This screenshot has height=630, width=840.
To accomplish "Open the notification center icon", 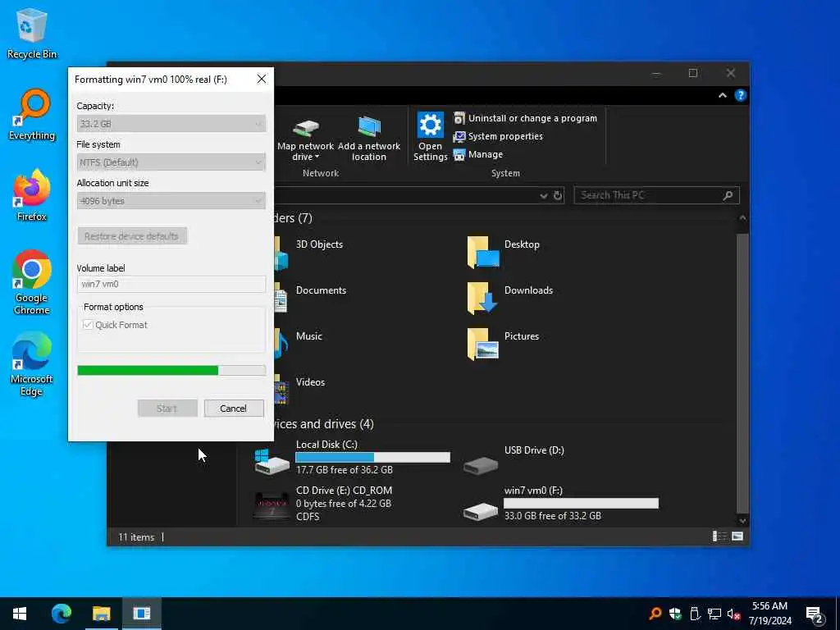I will (815, 614).
